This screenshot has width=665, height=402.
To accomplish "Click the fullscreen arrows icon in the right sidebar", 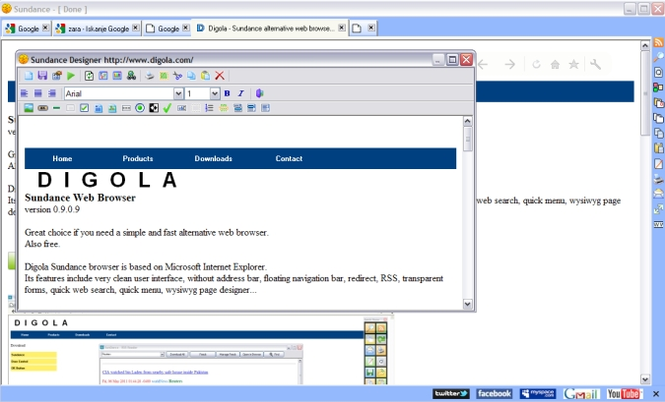I will pos(658,209).
